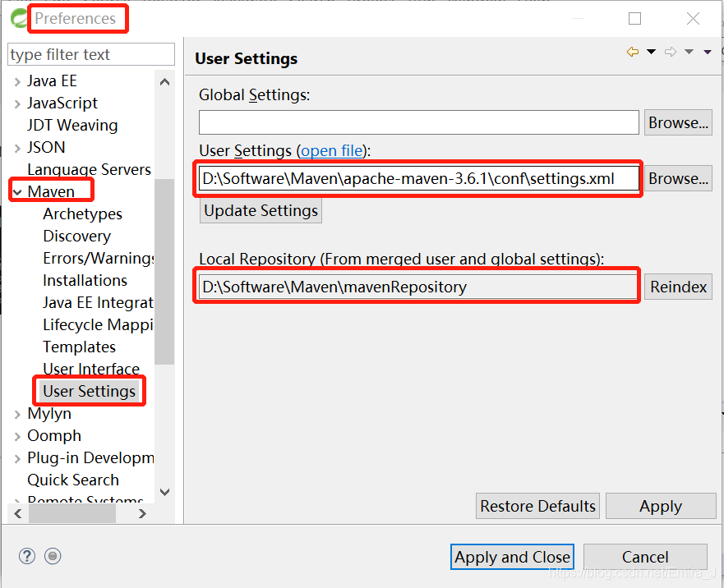
Task: Select Quick Search in the tree
Action: (73, 480)
